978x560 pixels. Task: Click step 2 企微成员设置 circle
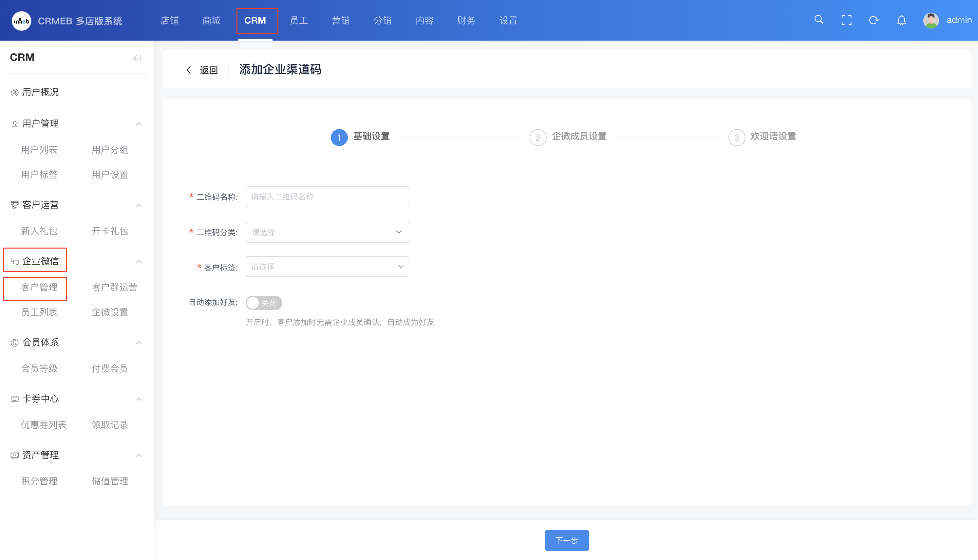(538, 137)
